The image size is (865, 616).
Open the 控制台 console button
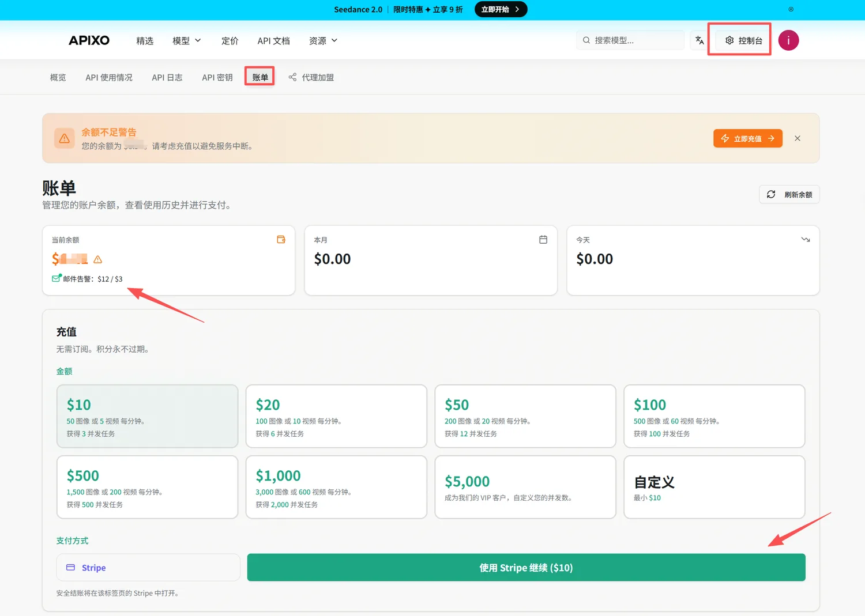coord(744,40)
